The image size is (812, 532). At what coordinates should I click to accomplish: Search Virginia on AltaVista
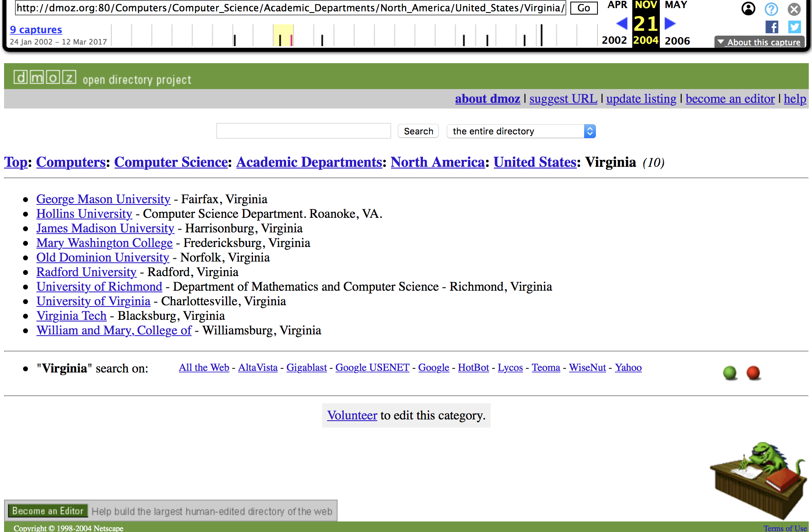coord(258,368)
